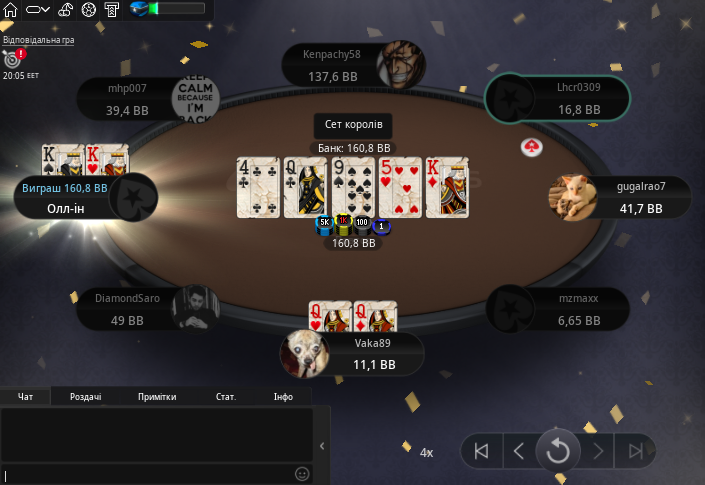This screenshot has height=485, width=705.
Task: Go to the home lobby icon
Action: (10, 9)
